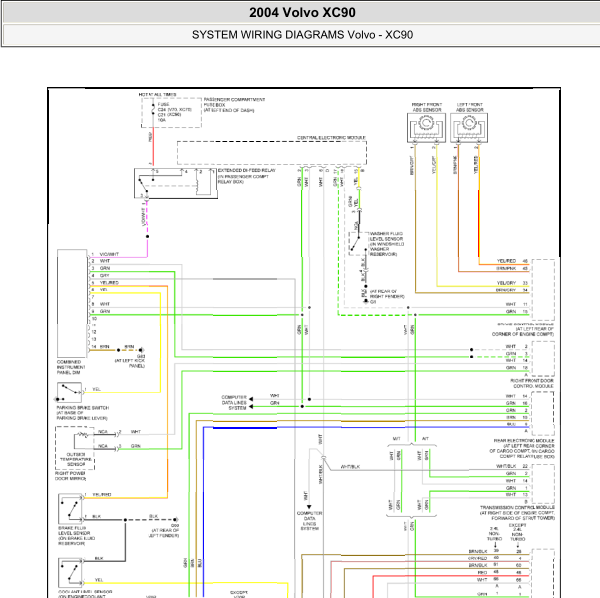The width and height of the screenshot is (600, 598).
Task: Select the Right Front ABS Sensor symbol
Action: (x=426, y=128)
